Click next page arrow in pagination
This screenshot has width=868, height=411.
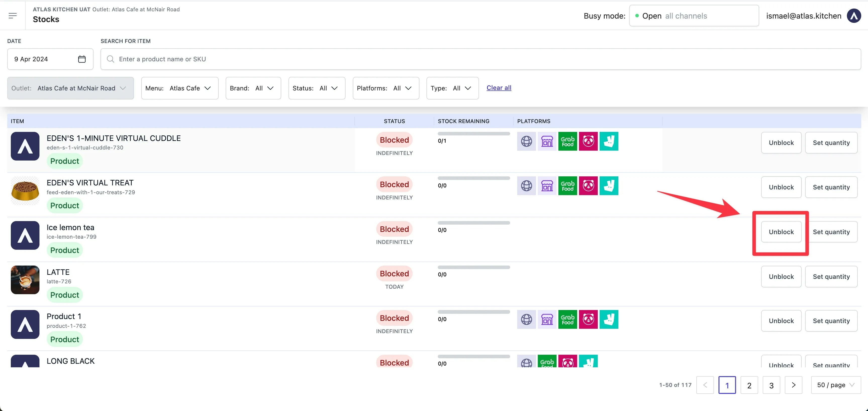[793, 385]
